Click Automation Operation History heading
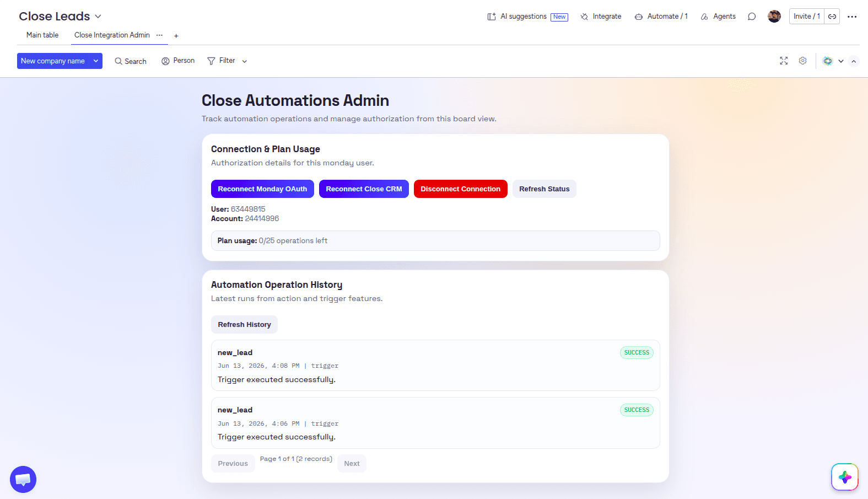This screenshot has width=868, height=499. tap(277, 285)
